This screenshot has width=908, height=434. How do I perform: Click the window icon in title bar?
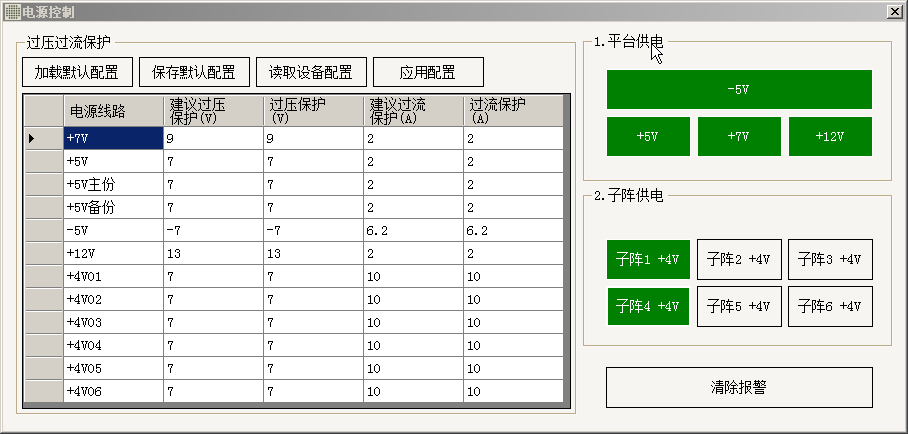[x=12, y=11]
